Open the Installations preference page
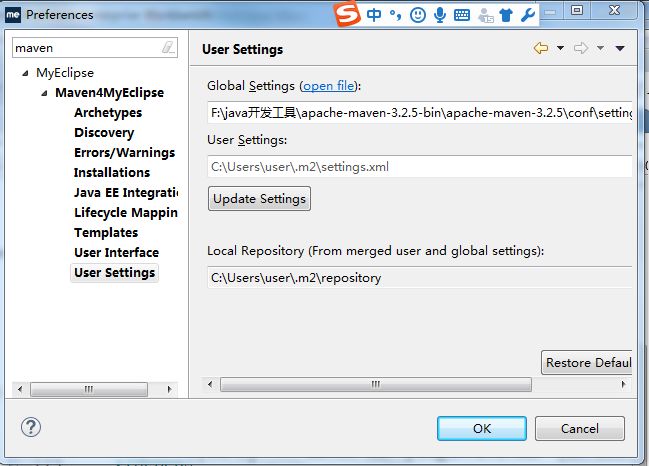 [x=112, y=173]
